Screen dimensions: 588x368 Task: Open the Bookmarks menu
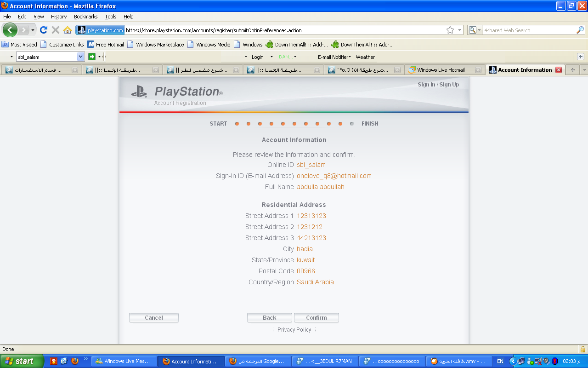click(x=85, y=17)
